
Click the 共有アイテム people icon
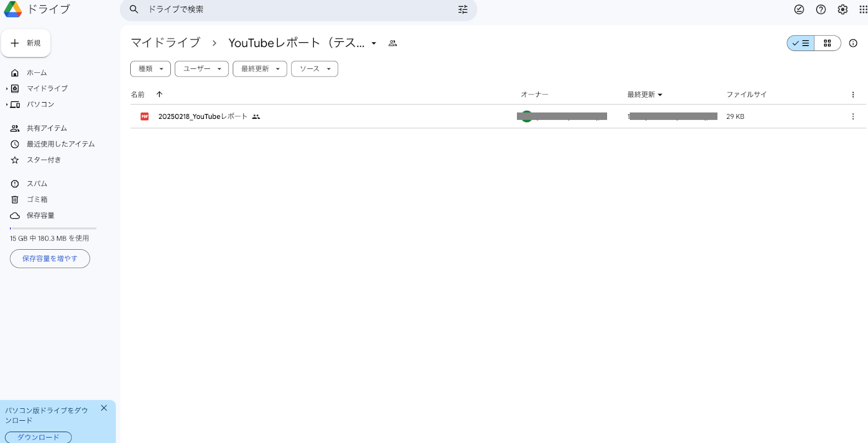click(15, 128)
